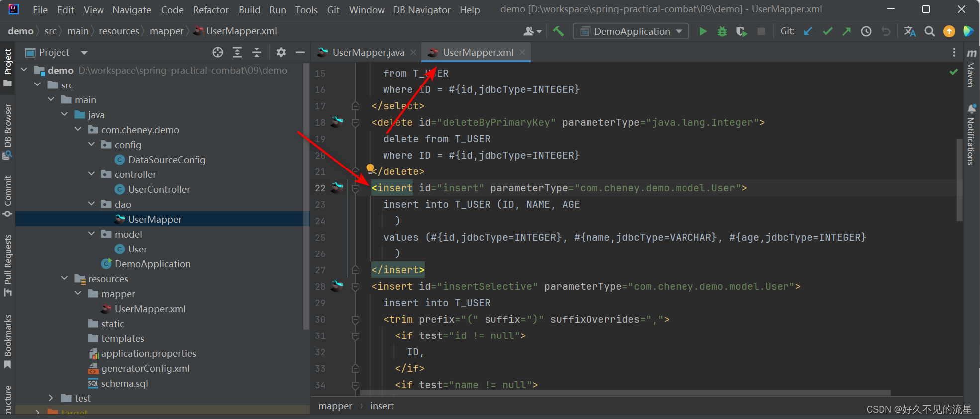Image resolution: width=980 pixels, height=419 pixels.
Task: Open the DB Navigator menu
Action: 421,10
